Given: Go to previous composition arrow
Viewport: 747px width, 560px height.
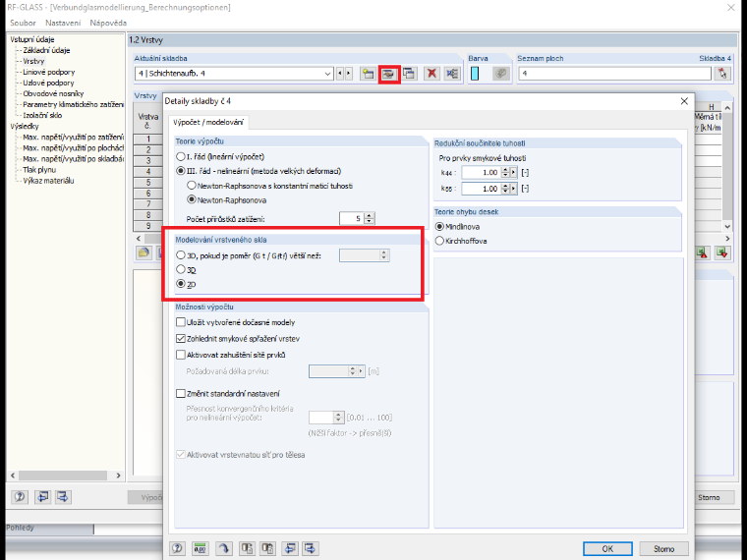Looking at the screenshot, I should pos(340,74).
